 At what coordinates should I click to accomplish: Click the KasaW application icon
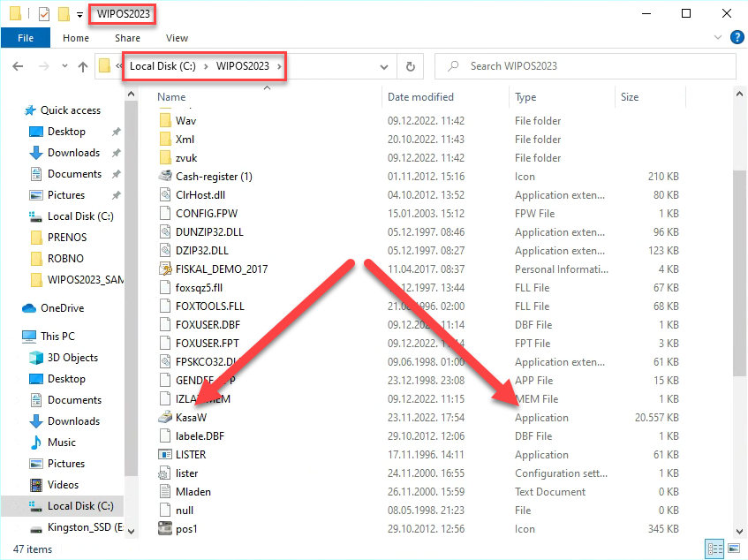(164, 417)
